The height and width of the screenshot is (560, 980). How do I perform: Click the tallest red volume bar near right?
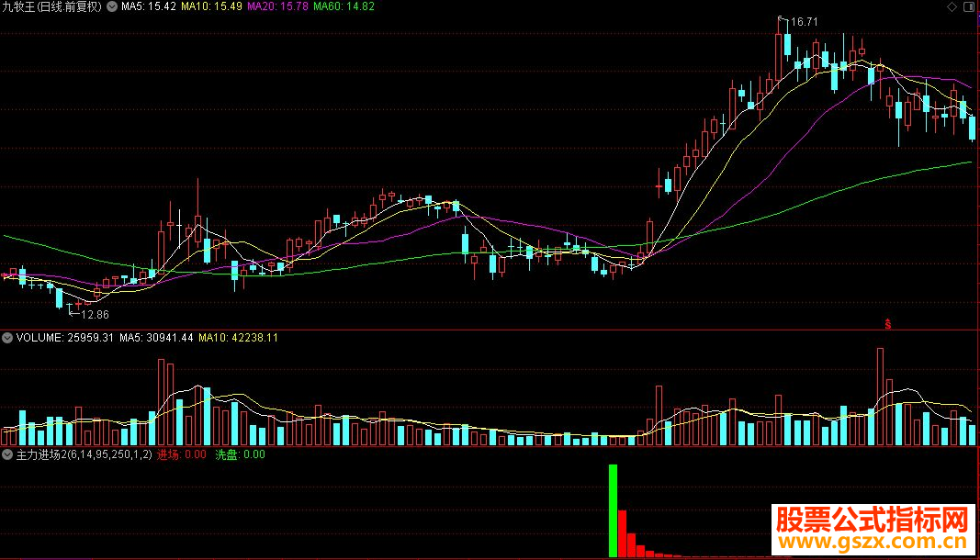pyautogui.click(x=881, y=397)
